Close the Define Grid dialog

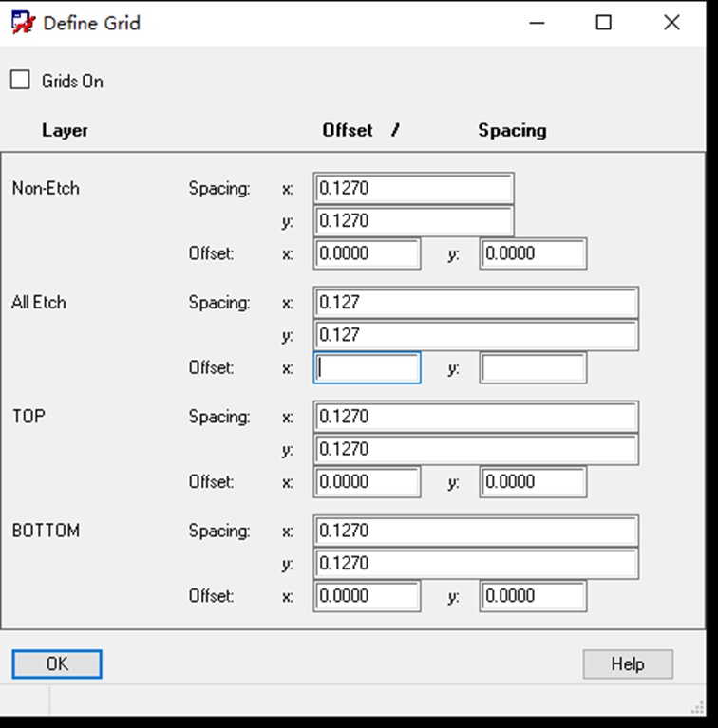(671, 22)
